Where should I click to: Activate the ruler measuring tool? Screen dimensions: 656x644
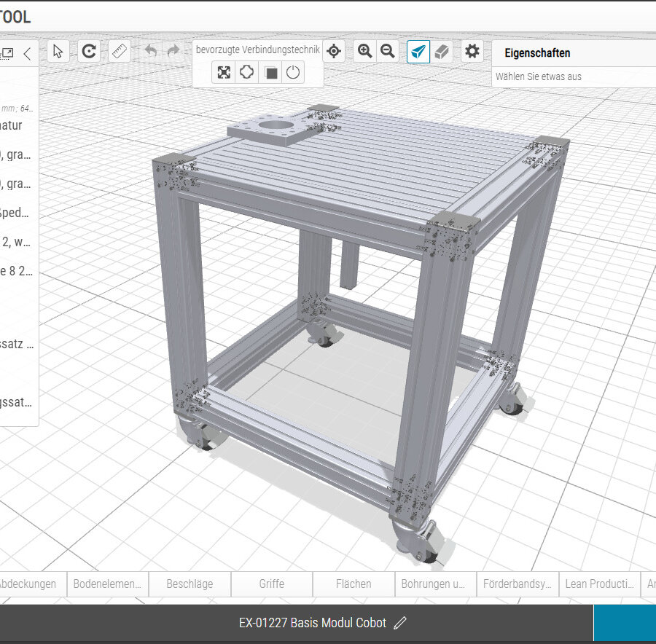[119, 51]
